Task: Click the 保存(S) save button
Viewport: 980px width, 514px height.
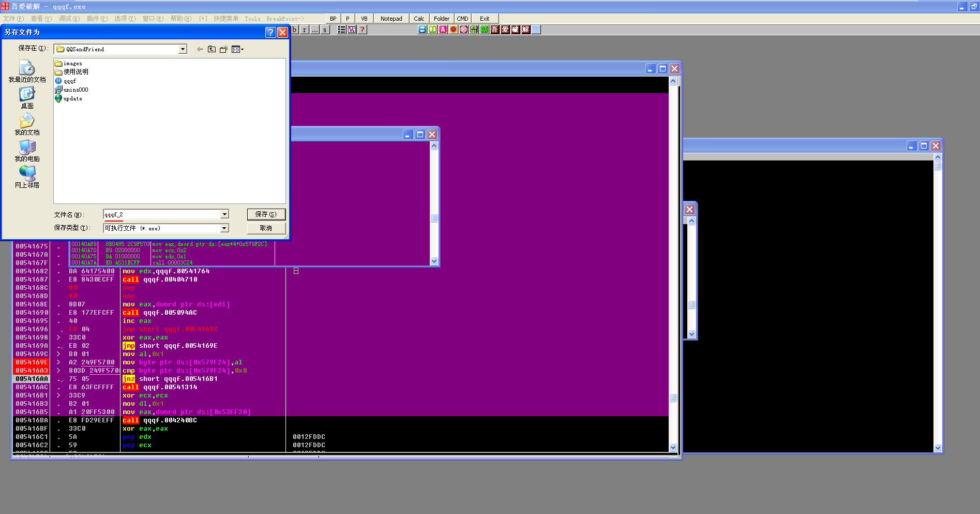Action: click(x=266, y=214)
